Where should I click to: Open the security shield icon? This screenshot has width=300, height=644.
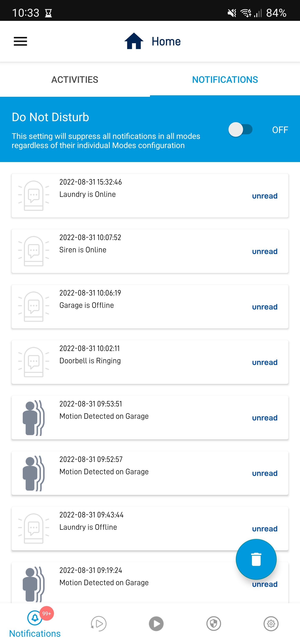tap(214, 624)
